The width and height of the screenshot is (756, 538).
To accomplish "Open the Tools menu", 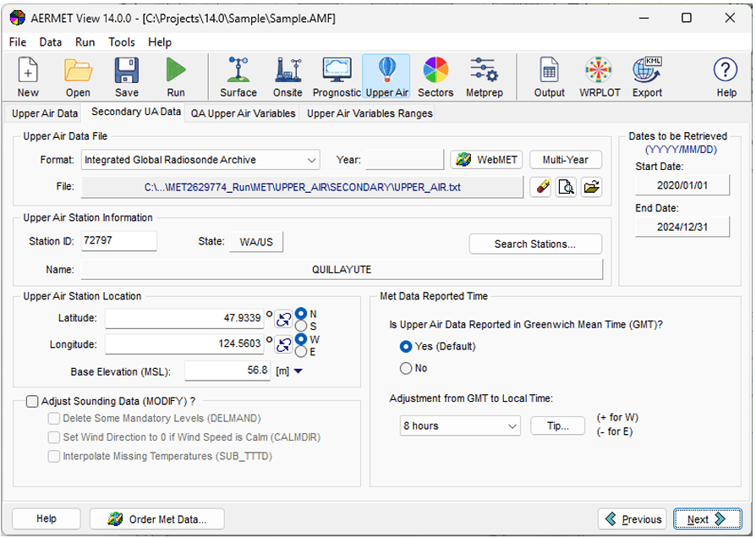I will point(122,42).
